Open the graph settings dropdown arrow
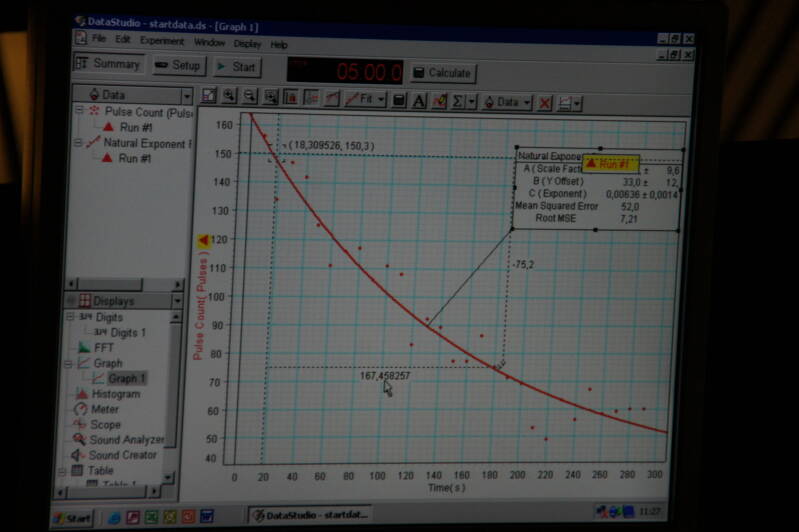 coord(577,104)
